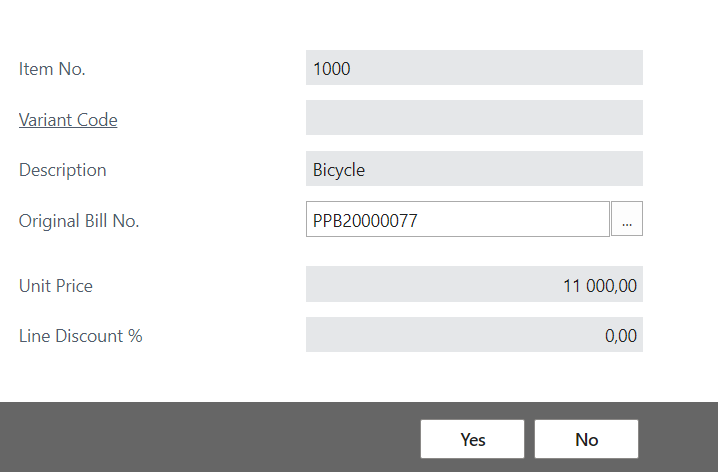The width and height of the screenshot is (718, 472).
Task: Confirm the dialog with Yes
Action: tap(473, 439)
